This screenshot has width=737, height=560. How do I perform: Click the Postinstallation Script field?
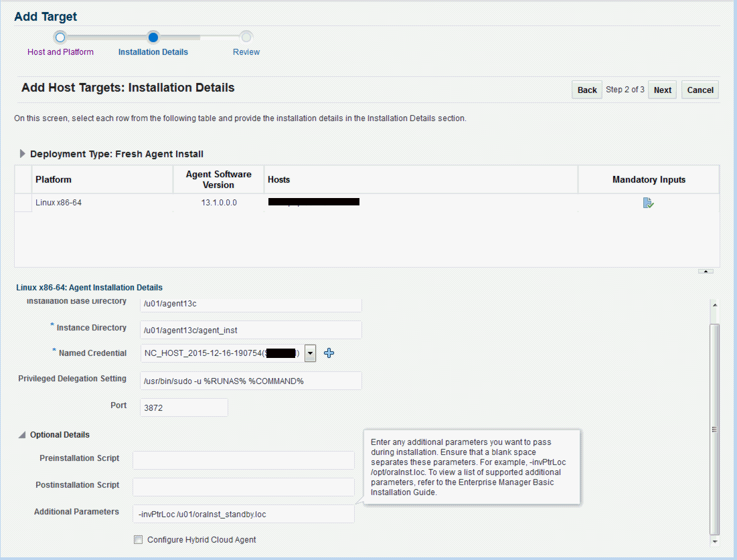click(244, 487)
